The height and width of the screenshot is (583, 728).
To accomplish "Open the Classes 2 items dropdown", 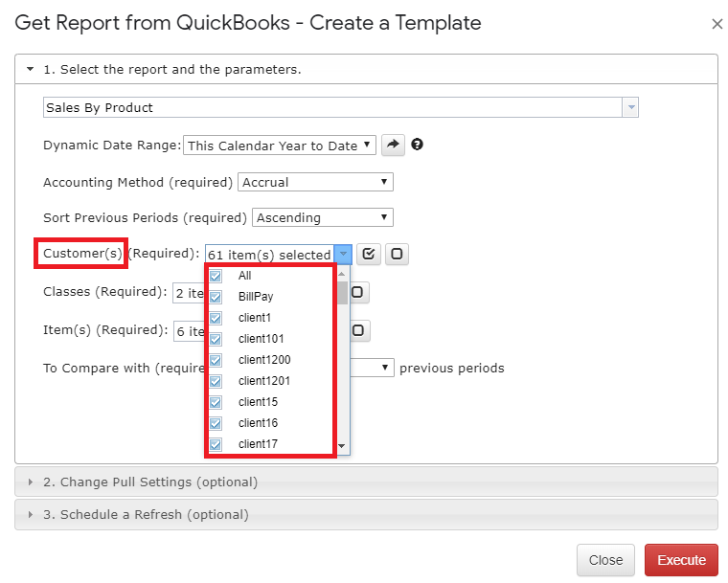I will click(189, 293).
